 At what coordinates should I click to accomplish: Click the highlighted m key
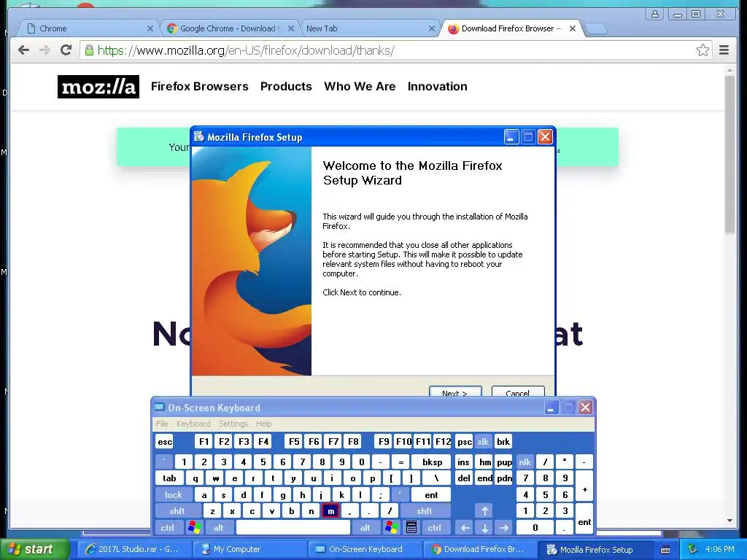click(330, 511)
